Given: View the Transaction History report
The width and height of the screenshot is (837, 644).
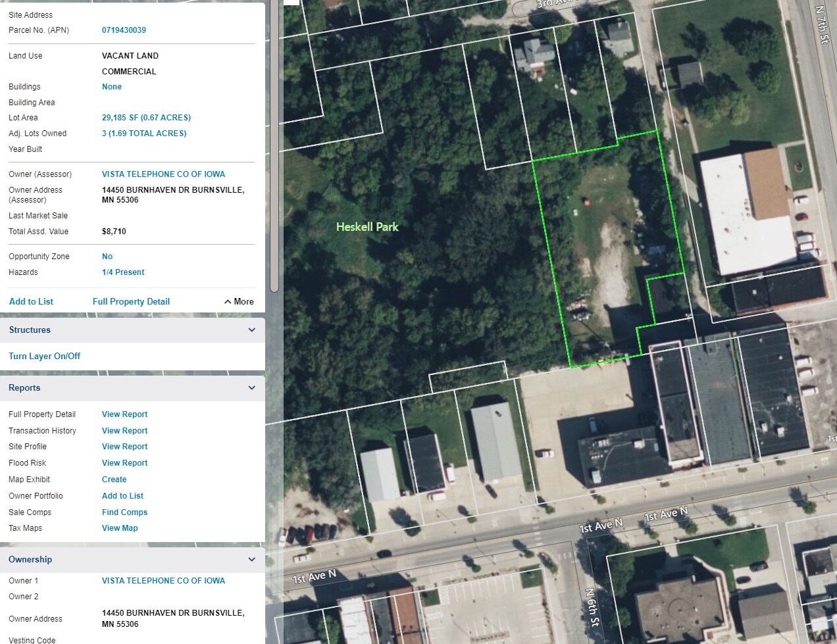Looking at the screenshot, I should pyautogui.click(x=124, y=431).
